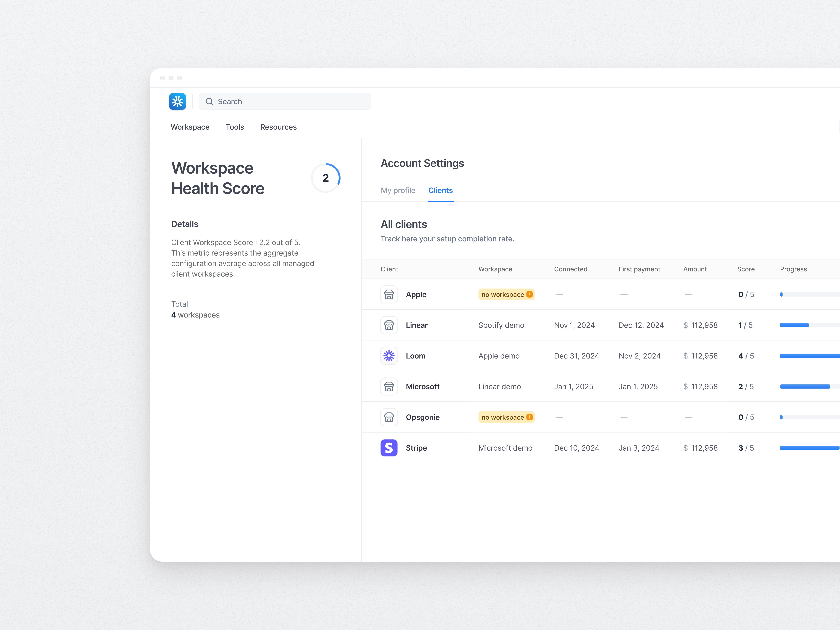Viewport: 840px width, 630px height.
Task: Click the warning icon in Apple's workspace badge
Action: pos(529,294)
